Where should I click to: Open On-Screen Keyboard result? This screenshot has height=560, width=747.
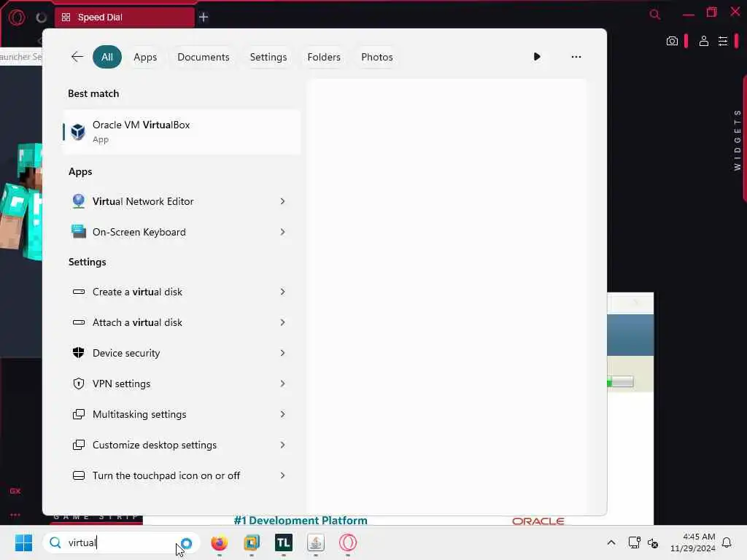click(182, 232)
